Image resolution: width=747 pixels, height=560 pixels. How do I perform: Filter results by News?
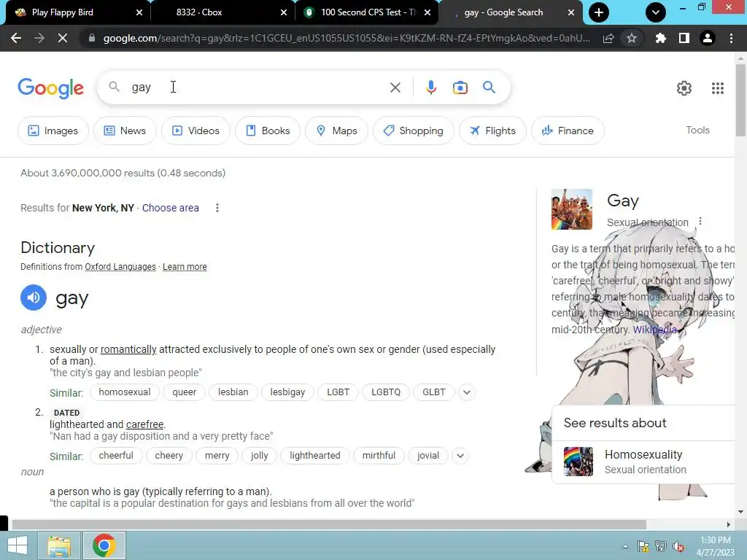coord(125,131)
